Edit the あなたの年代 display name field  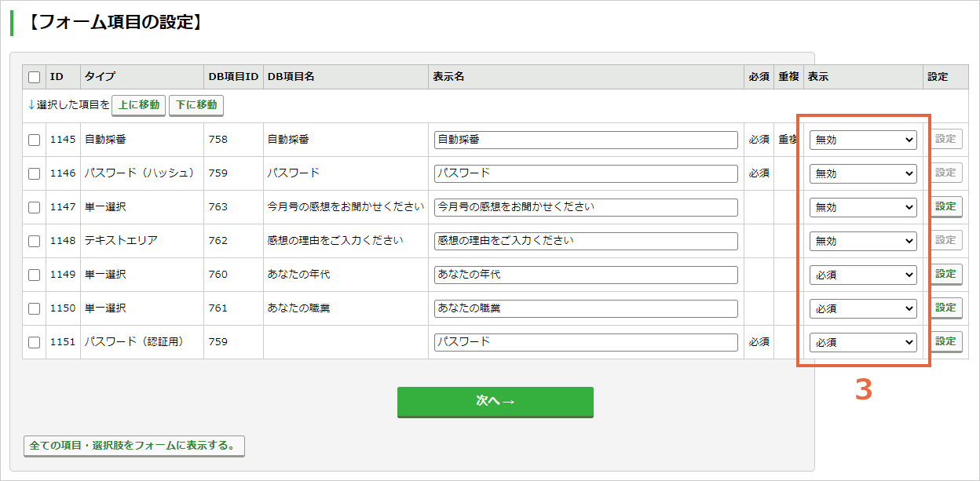click(x=586, y=275)
